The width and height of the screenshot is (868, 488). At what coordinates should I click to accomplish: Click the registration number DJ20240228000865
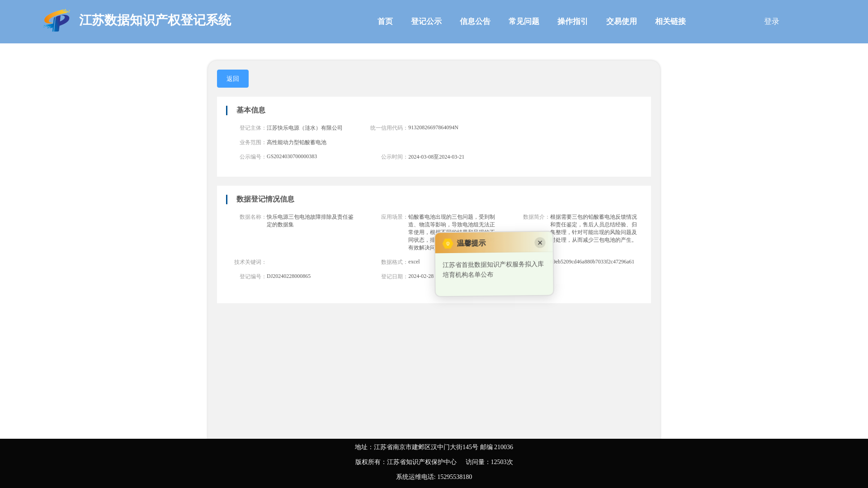[288, 277]
